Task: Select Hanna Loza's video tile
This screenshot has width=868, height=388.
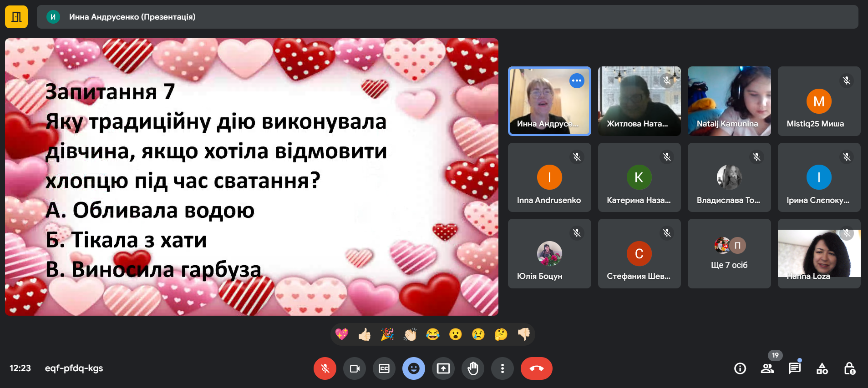Action: pyautogui.click(x=819, y=254)
